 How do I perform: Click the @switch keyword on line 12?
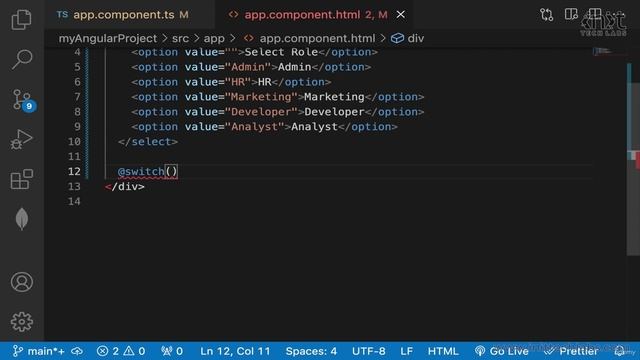coord(141,171)
